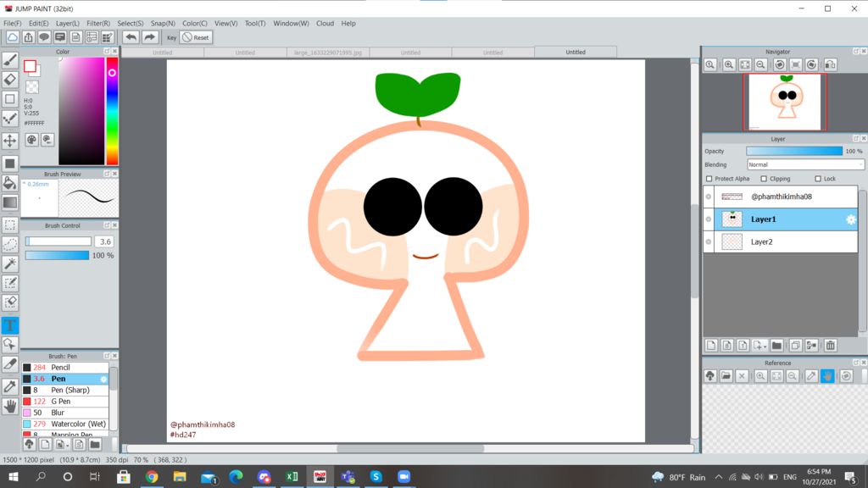Click the cloud icon in toolbar
This screenshot has width=868, height=488.
12,37
